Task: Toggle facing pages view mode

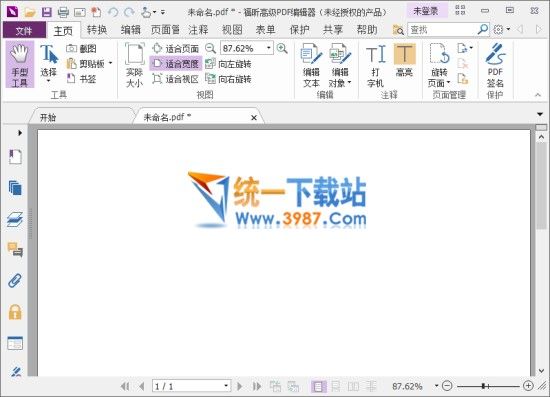Action: [353, 386]
